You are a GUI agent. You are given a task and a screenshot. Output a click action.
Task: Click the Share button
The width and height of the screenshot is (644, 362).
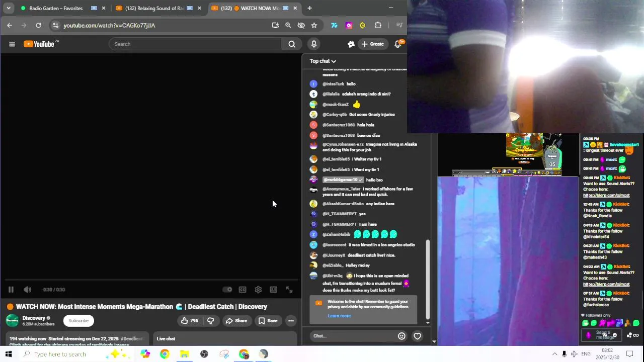[x=236, y=321]
